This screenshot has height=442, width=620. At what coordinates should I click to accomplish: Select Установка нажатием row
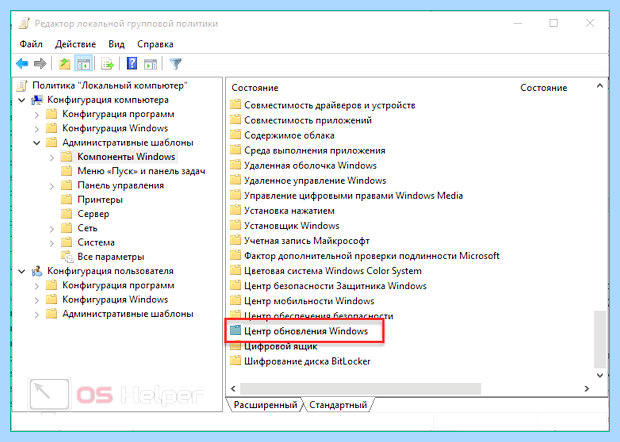pyautogui.click(x=289, y=210)
